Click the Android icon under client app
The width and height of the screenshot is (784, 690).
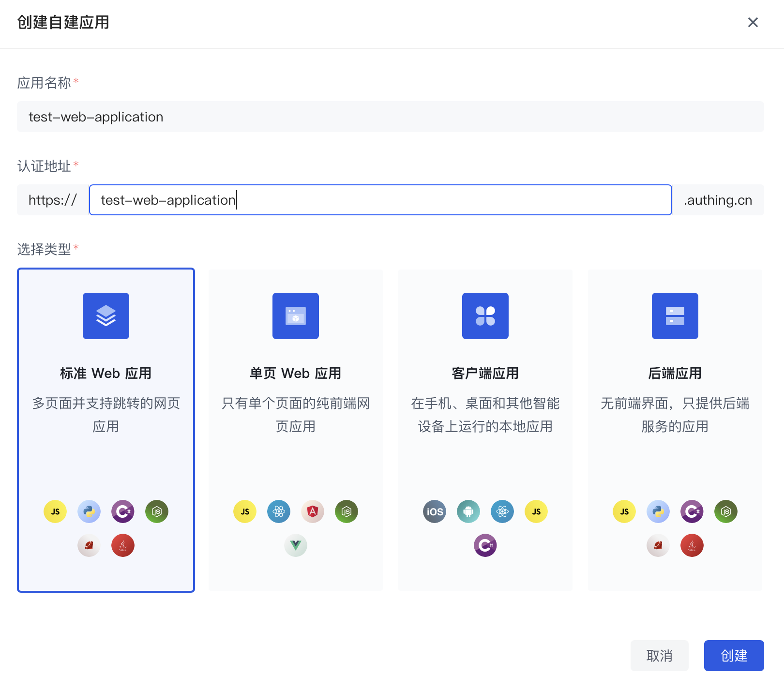point(468,511)
